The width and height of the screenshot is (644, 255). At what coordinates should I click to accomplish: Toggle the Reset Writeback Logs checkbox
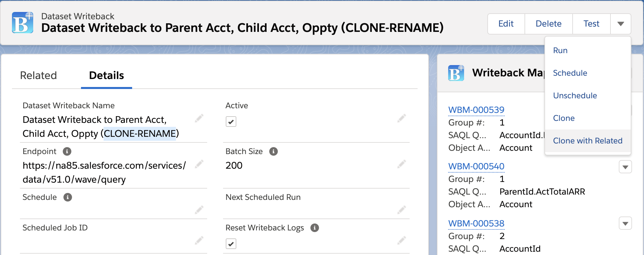click(x=231, y=244)
